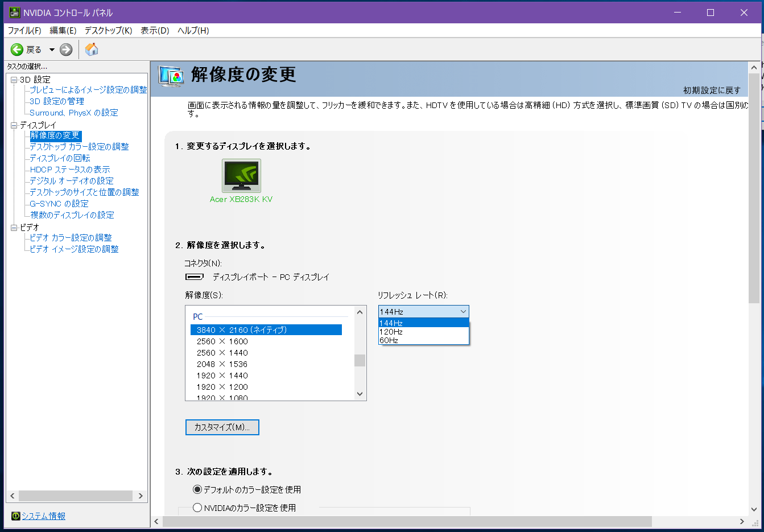This screenshot has height=532, width=764.
Task: Click the 解像度の変更 header icon
Action: point(171,76)
